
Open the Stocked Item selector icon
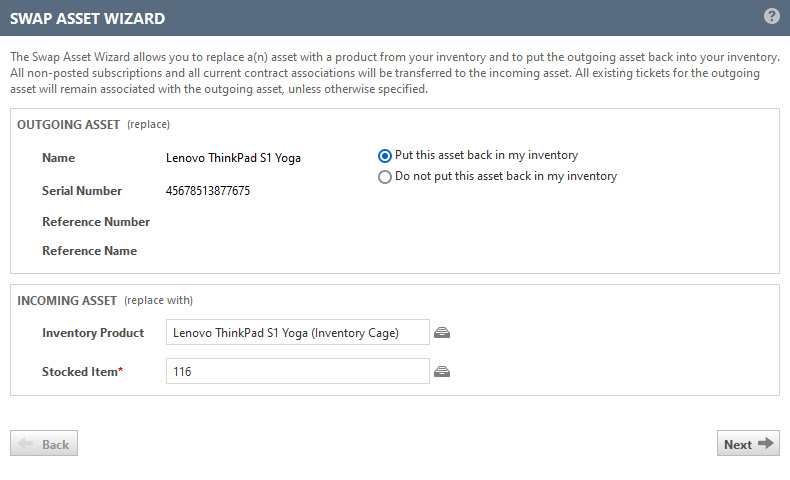[x=442, y=372]
